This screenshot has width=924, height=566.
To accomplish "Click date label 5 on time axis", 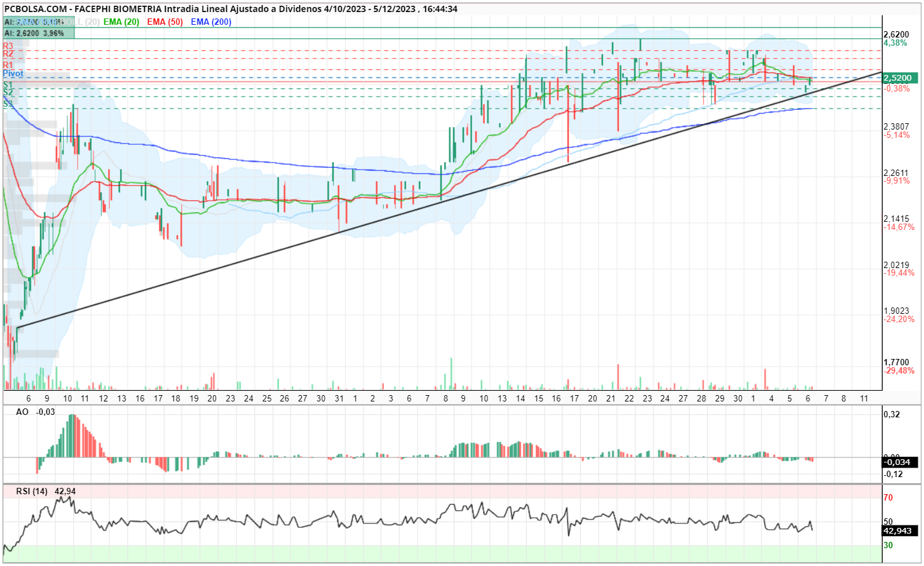I will point(790,399).
